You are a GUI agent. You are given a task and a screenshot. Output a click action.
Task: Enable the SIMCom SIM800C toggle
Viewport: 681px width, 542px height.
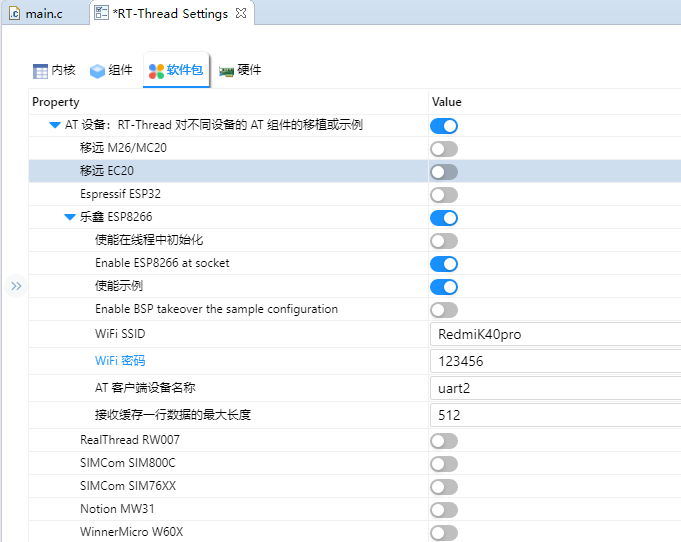point(444,464)
